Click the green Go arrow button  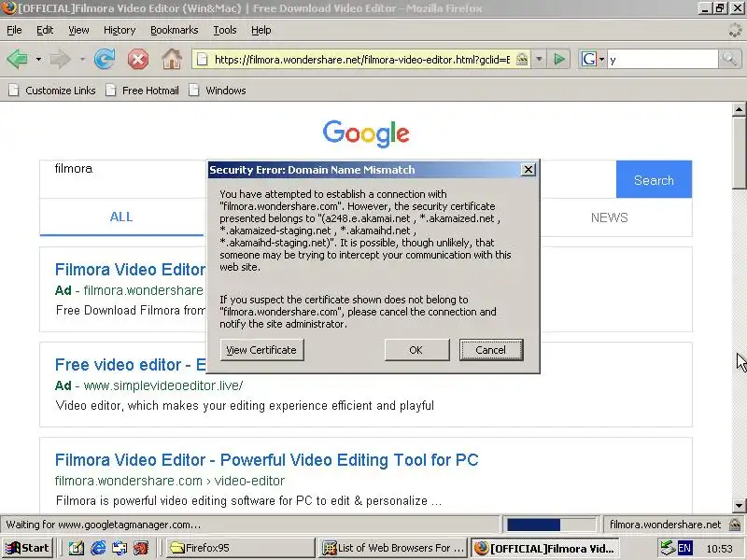pyautogui.click(x=559, y=60)
